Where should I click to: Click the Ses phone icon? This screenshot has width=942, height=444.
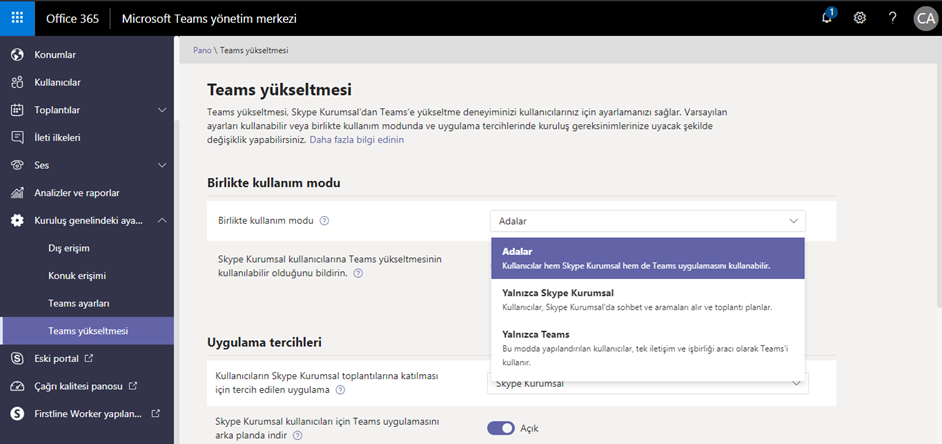pyautogui.click(x=17, y=165)
